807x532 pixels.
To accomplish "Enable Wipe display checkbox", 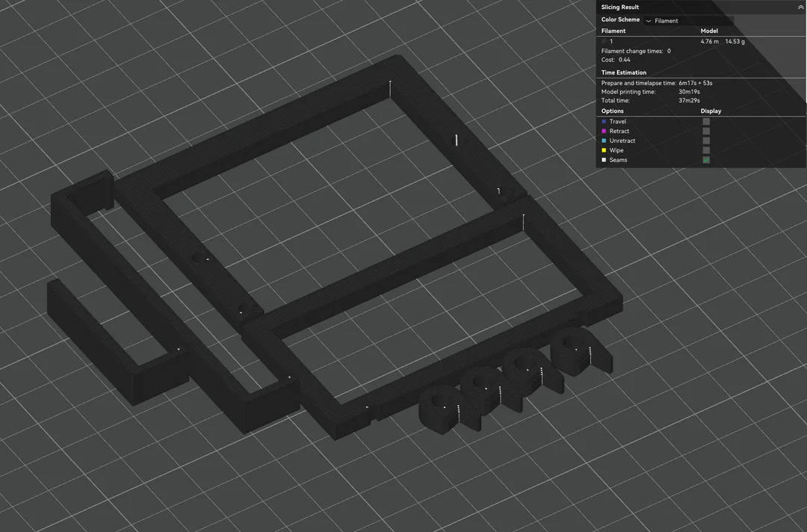I will (x=706, y=150).
